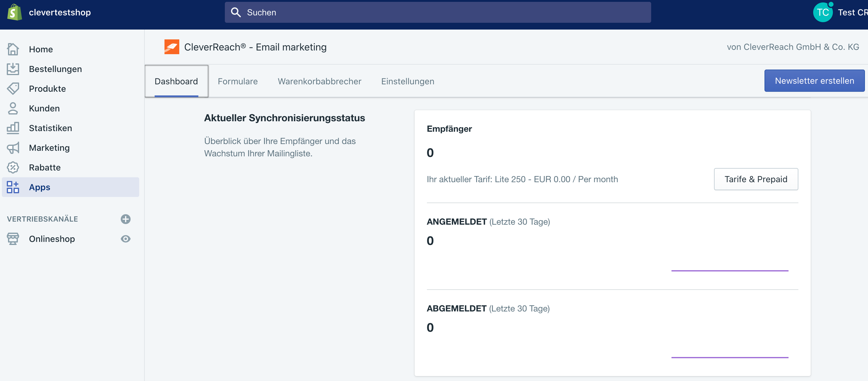Screen dimensions: 868x381
Task: Click the VERTRIEBSKANÄLE heading
Action: 43,219
